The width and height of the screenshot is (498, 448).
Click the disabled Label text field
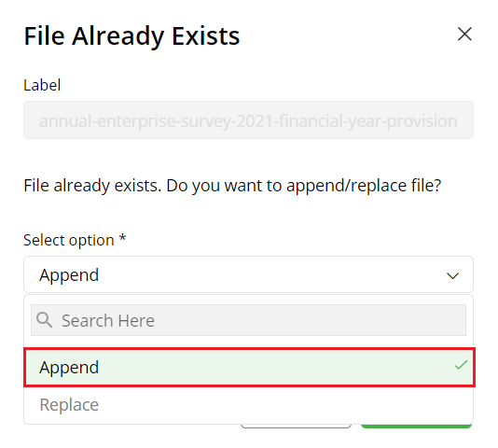coord(248,120)
